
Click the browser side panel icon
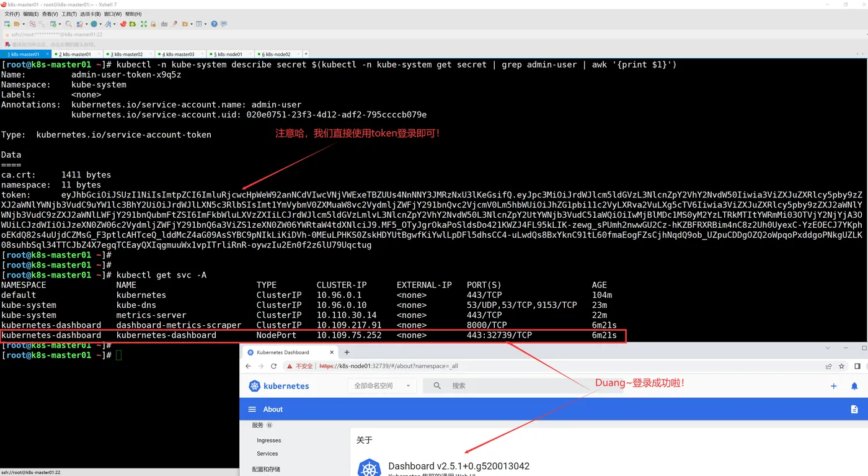(857, 366)
